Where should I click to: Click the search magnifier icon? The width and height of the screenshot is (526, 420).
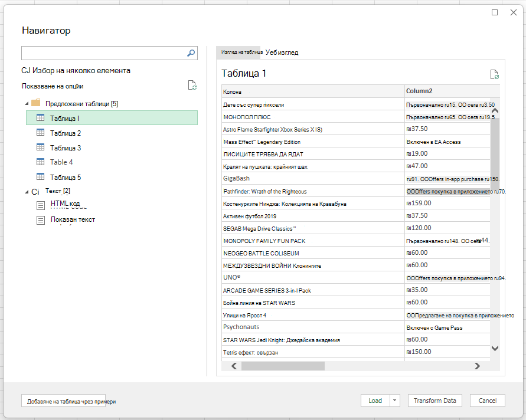pyautogui.click(x=191, y=53)
